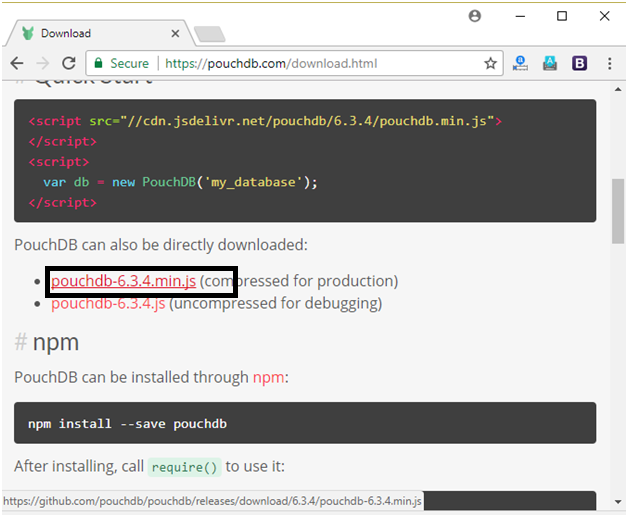Click the vertical scrollbar thumb
This screenshot has width=628, height=517.
618,211
